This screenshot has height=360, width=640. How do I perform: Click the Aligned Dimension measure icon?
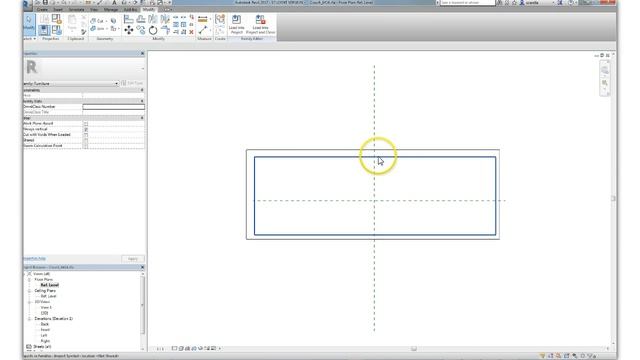(x=202, y=19)
